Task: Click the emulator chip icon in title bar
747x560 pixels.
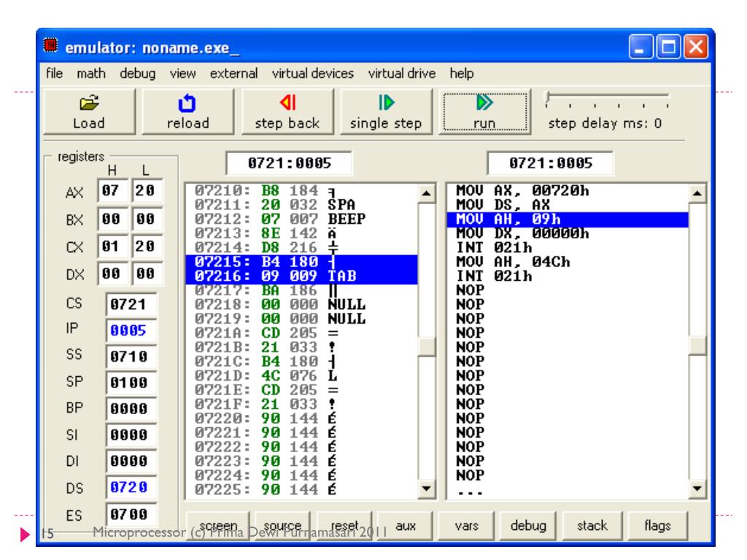Action: point(50,45)
